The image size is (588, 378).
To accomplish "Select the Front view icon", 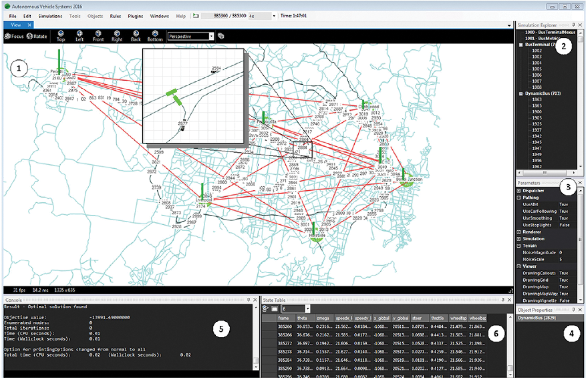I will pyautogui.click(x=98, y=36).
